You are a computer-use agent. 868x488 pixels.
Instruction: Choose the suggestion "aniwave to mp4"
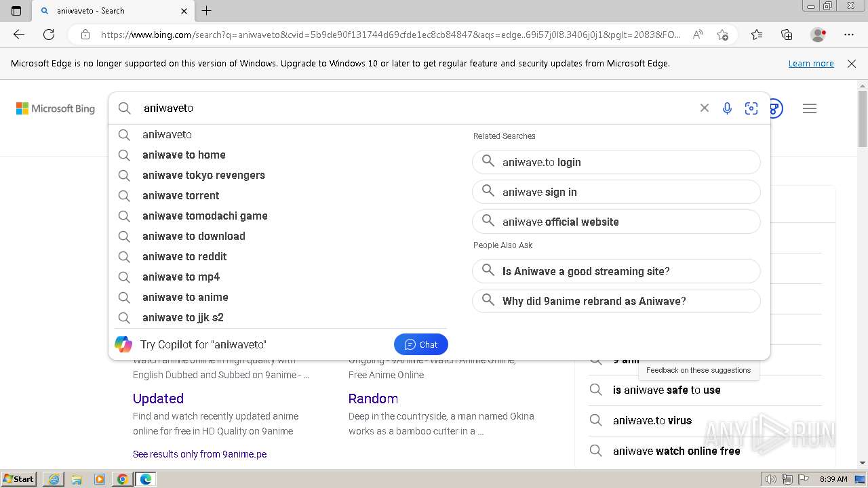coord(278,277)
